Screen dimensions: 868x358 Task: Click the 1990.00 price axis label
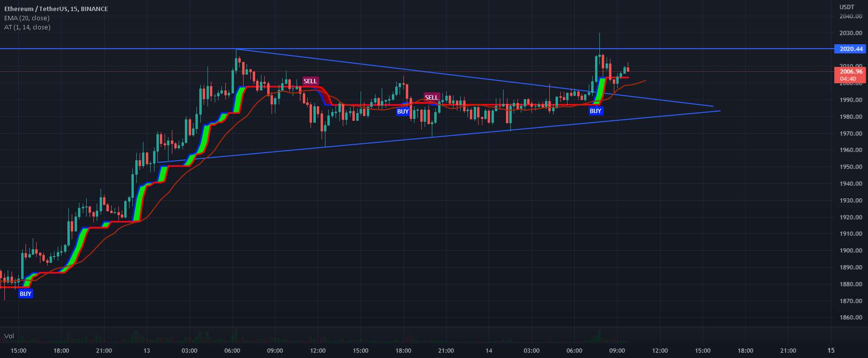coord(851,100)
